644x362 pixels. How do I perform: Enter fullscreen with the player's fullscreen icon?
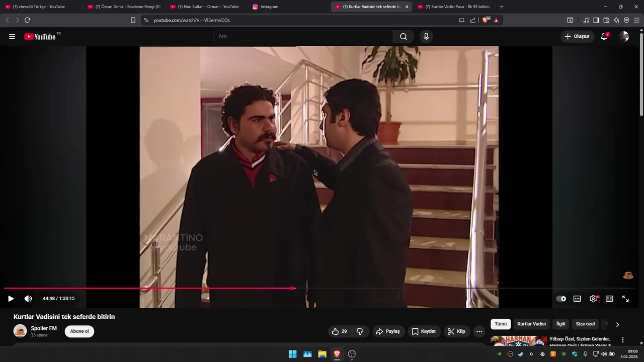click(625, 299)
